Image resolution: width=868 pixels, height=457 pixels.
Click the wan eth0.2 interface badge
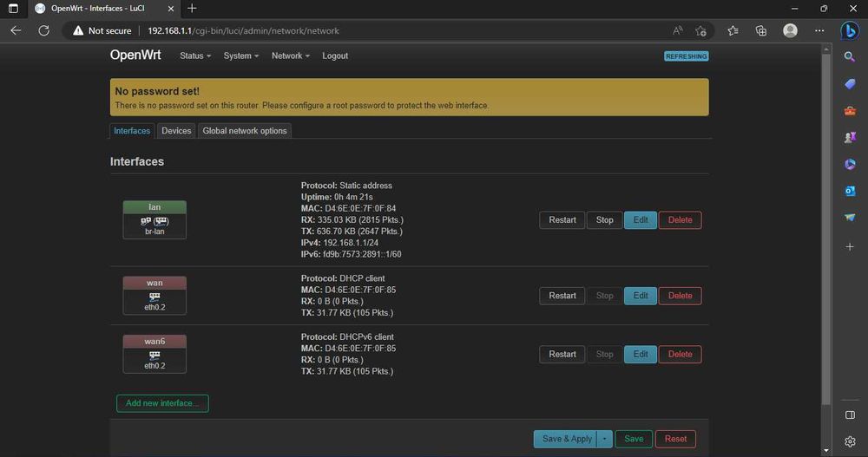click(155, 296)
